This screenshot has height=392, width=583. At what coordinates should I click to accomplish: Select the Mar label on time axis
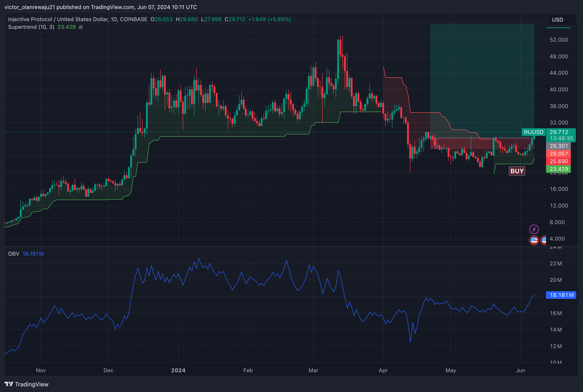(x=313, y=370)
